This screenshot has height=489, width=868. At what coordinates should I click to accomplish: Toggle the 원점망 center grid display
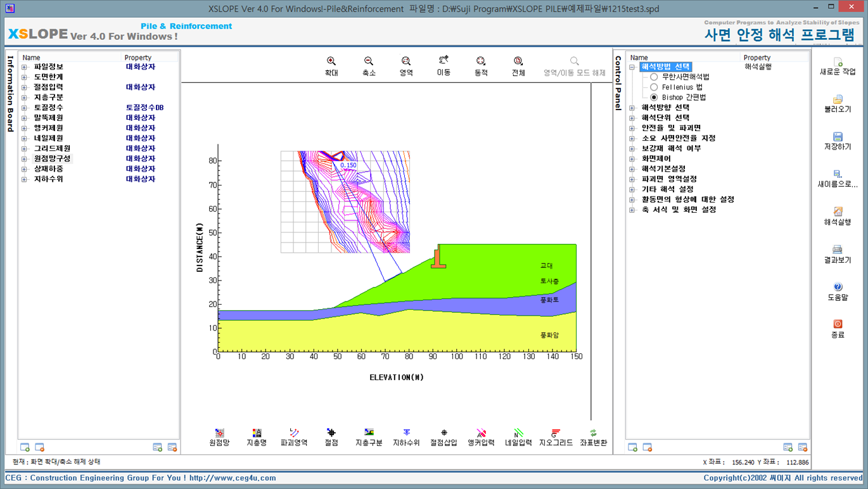[x=219, y=437]
